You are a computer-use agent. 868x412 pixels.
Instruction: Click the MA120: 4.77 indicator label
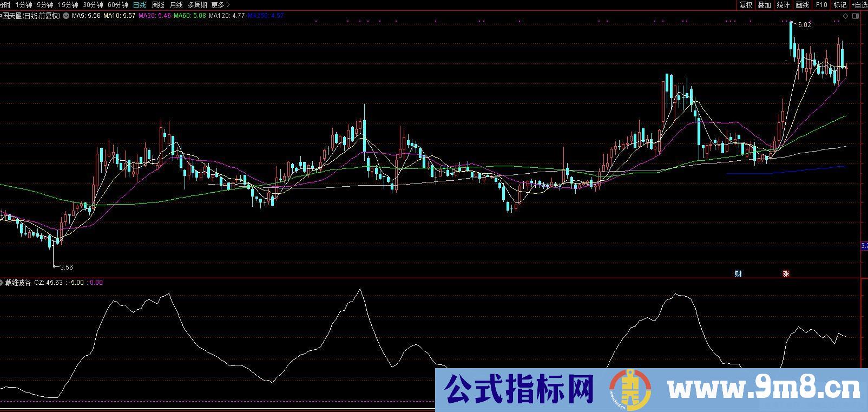coord(226,16)
